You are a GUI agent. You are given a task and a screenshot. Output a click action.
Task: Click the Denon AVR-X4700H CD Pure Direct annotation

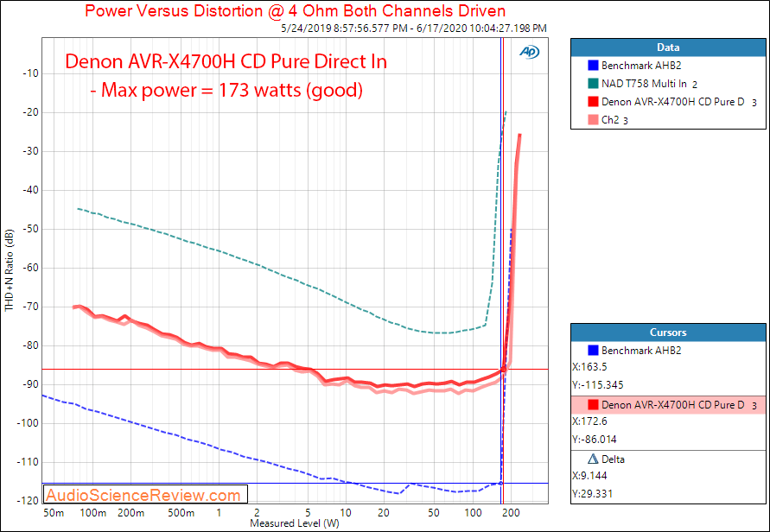pyautogui.click(x=226, y=62)
